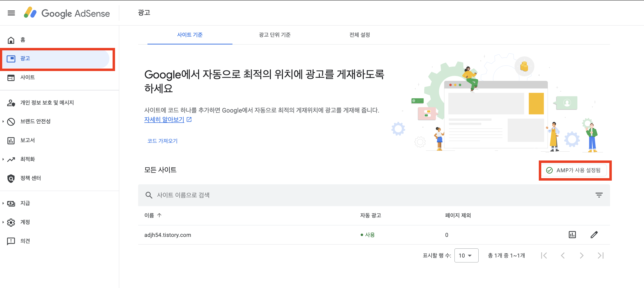The image size is (644, 288).
Task: Open the 정책 센터 policy center shield icon
Action: coord(11,178)
